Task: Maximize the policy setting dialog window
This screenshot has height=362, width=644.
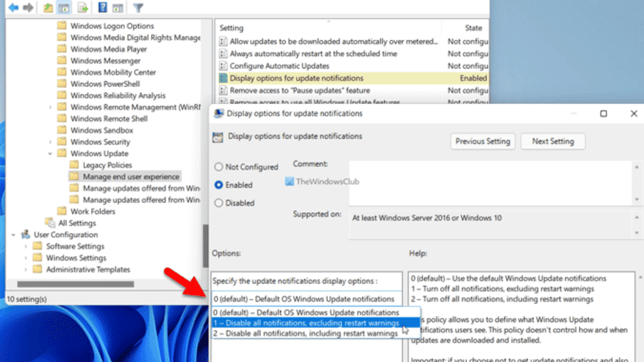Action: [x=603, y=114]
